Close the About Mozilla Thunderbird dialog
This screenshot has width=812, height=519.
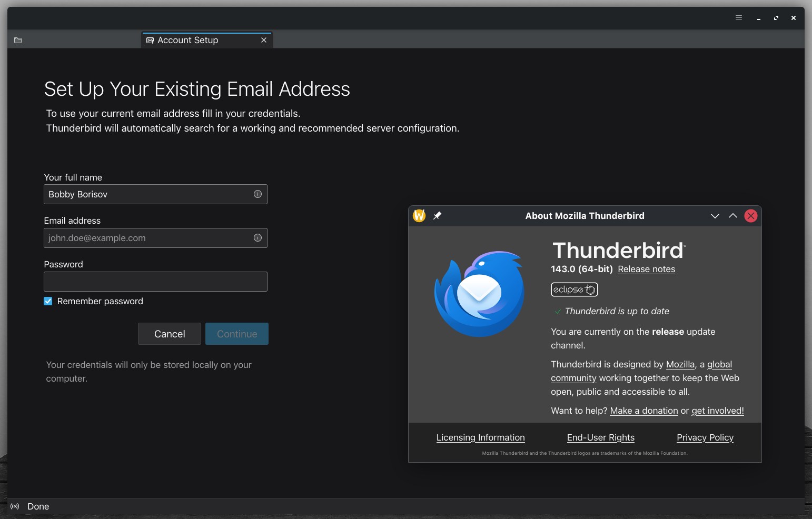click(750, 216)
